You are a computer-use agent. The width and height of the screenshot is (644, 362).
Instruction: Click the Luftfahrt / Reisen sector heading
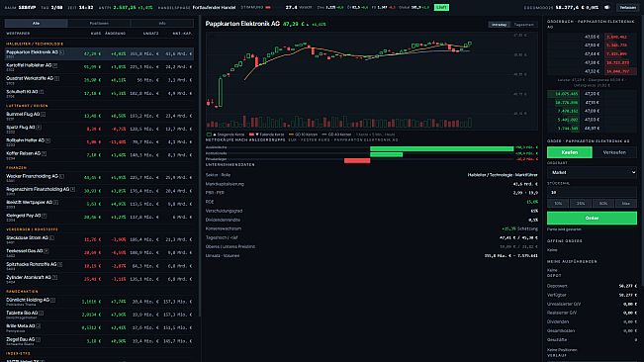click(27, 106)
